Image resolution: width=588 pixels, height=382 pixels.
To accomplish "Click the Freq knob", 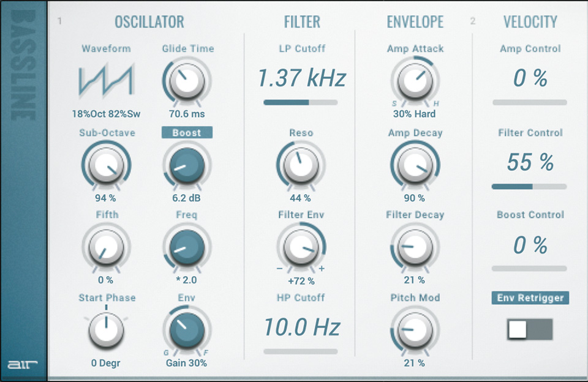I will 187,247.
